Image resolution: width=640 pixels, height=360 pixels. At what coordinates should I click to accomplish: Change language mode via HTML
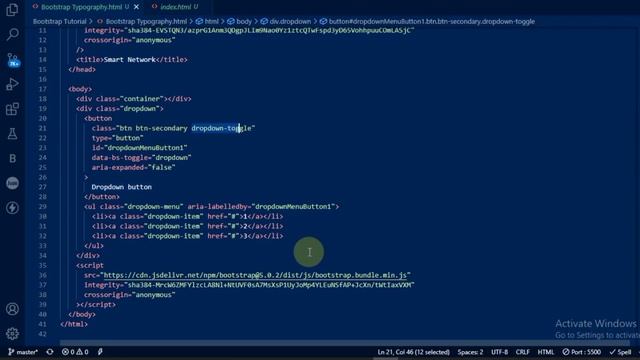click(546, 352)
